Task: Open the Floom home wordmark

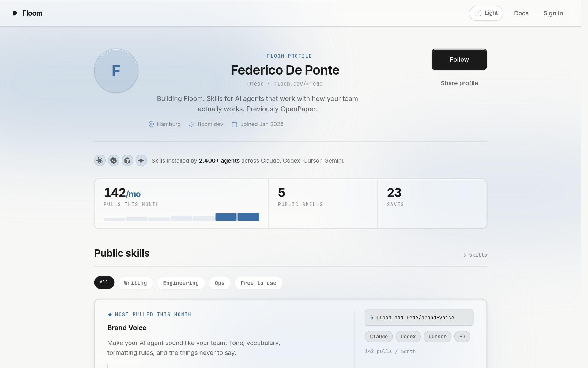Action: click(32, 13)
